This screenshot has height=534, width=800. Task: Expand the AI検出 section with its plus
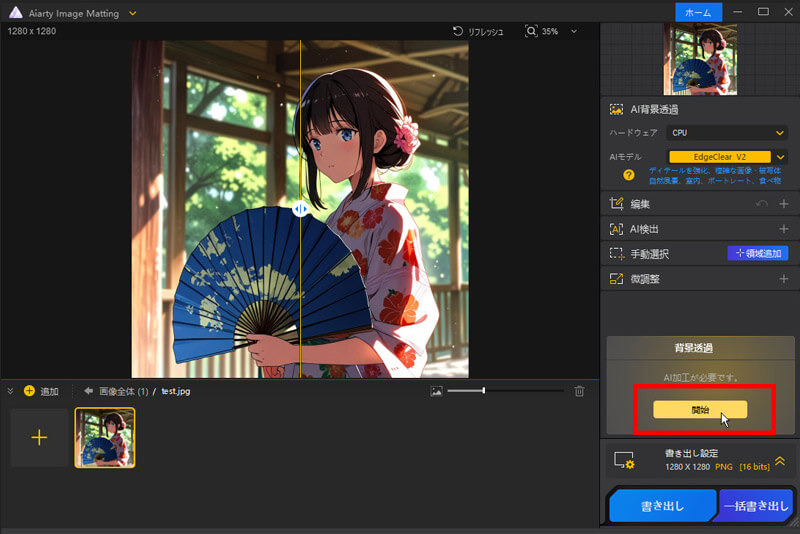coord(784,229)
